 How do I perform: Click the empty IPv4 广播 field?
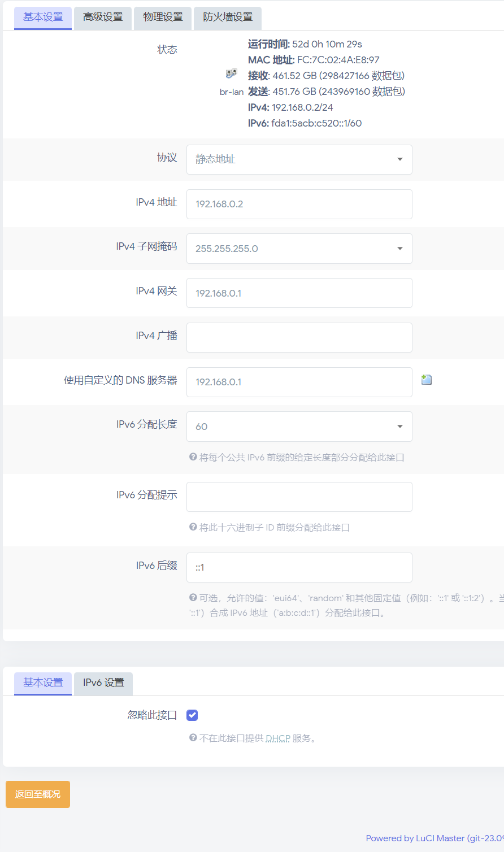click(x=299, y=337)
